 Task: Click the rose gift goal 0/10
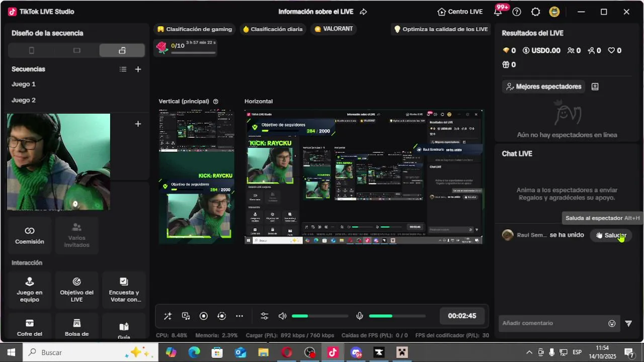186,47
